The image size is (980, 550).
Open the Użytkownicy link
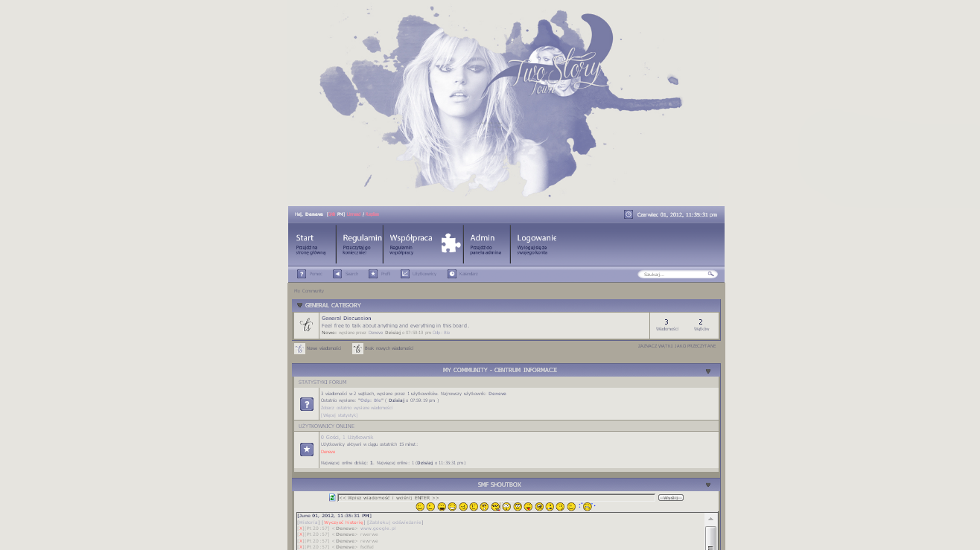coord(424,274)
